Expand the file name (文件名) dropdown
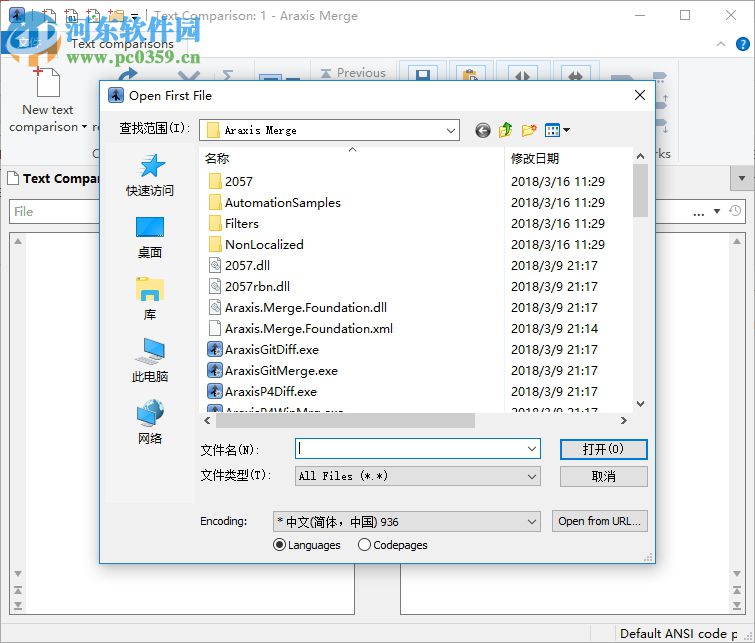 [x=532, y=449]
